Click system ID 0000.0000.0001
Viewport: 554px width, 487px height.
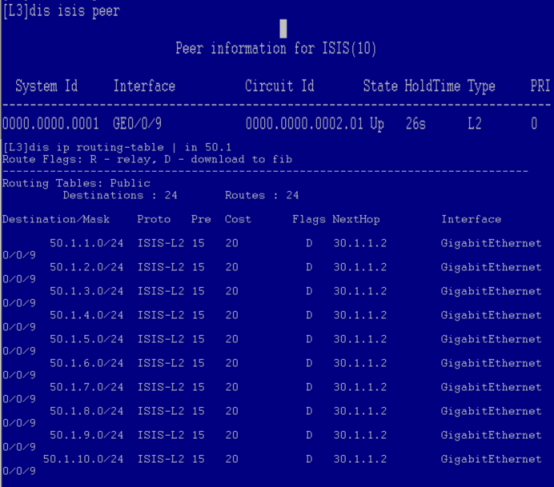pyautogui.click(x=51, y=124)
